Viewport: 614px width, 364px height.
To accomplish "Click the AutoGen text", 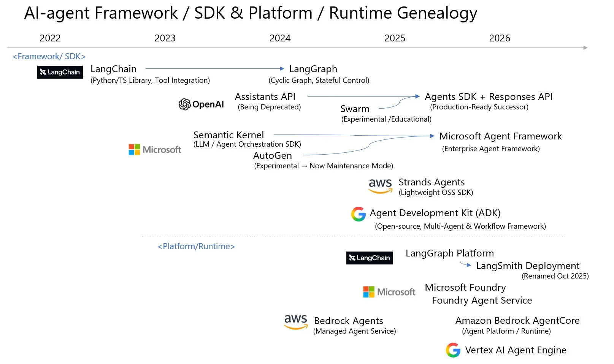I will click(x=273, y=156).
